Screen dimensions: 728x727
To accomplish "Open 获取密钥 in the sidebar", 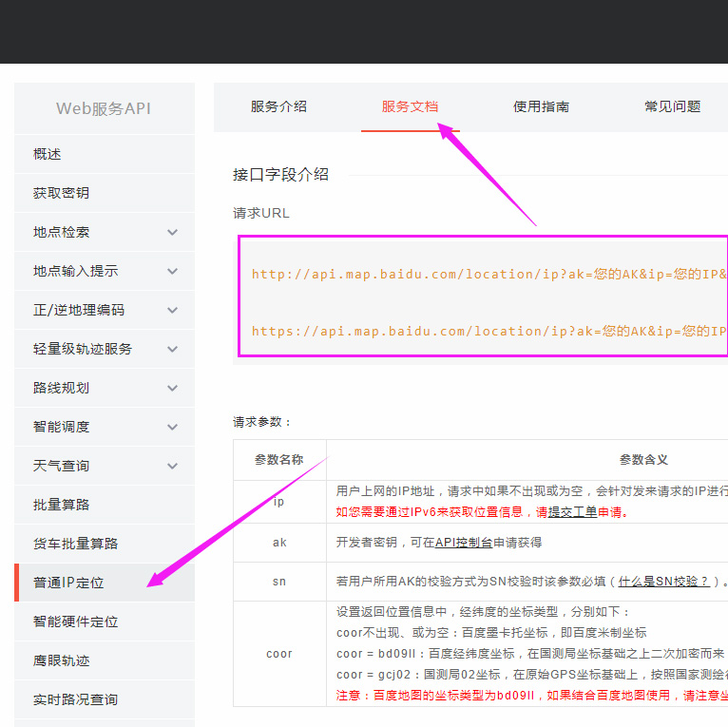I will (105, 193).
